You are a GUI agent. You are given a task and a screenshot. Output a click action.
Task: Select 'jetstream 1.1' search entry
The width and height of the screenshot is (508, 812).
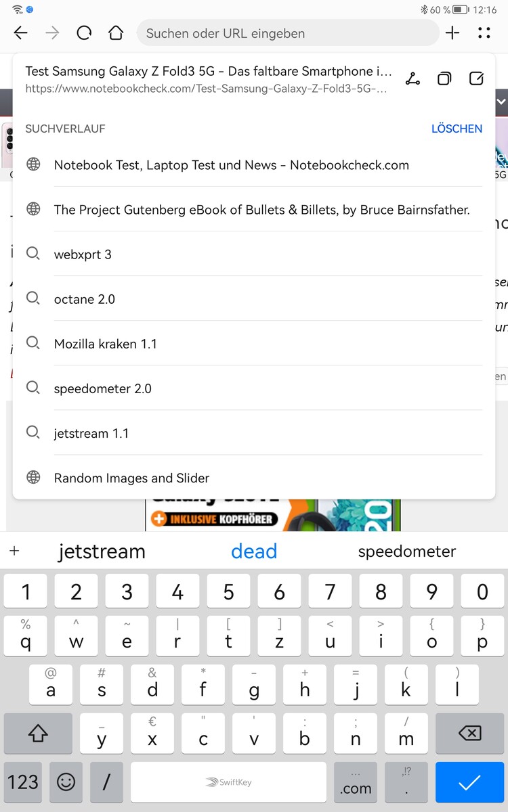tap(254, 433)
